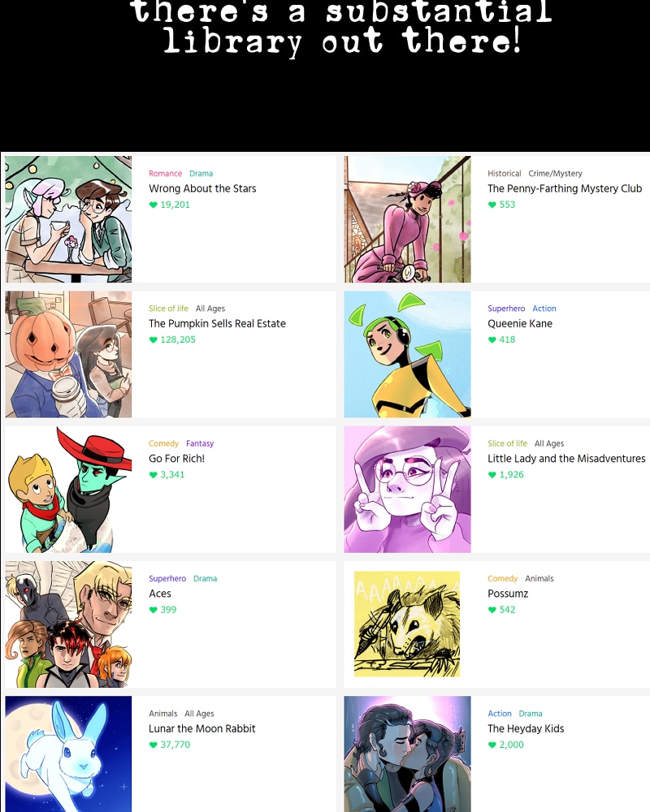Open Little Lady and the Misadventures title

pos(566,458)
